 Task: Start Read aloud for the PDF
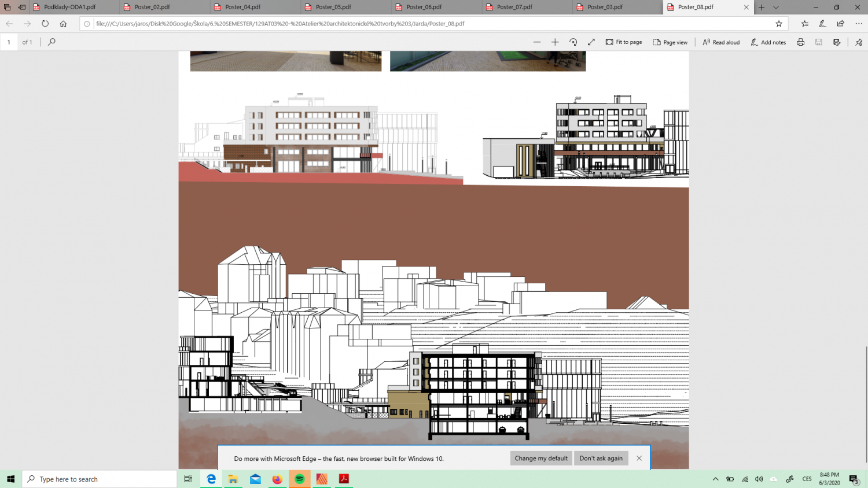(721, 42)
